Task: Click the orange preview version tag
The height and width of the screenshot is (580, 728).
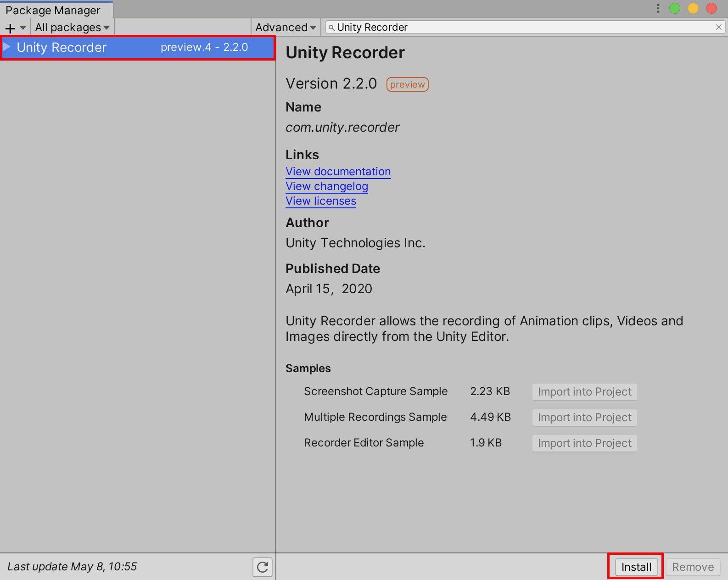Action: point(408,84)
